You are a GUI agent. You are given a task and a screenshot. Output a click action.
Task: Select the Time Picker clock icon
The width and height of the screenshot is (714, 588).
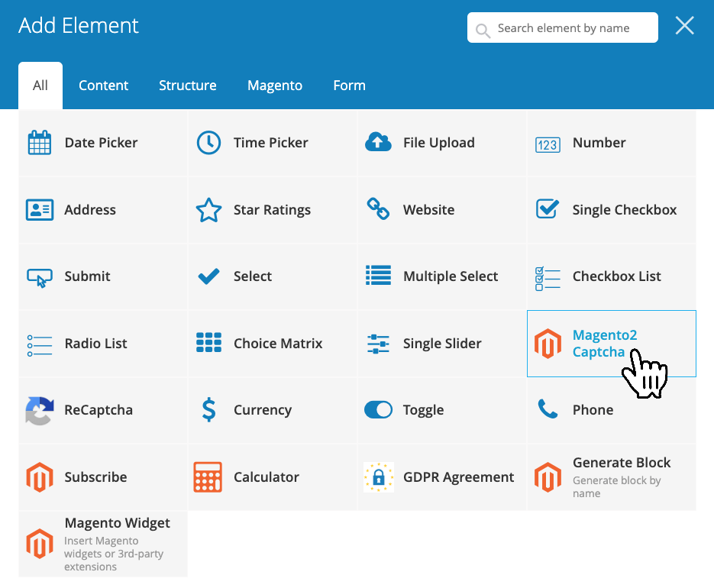(208, 143)
